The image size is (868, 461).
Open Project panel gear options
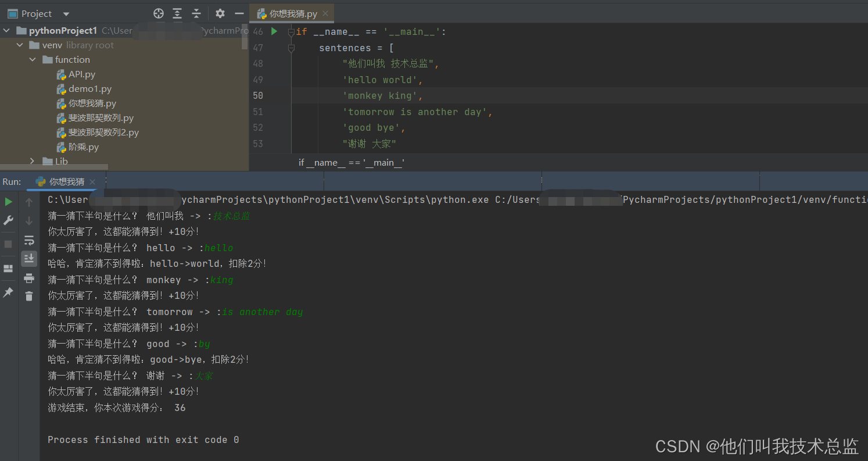click(x=220, y=13)
